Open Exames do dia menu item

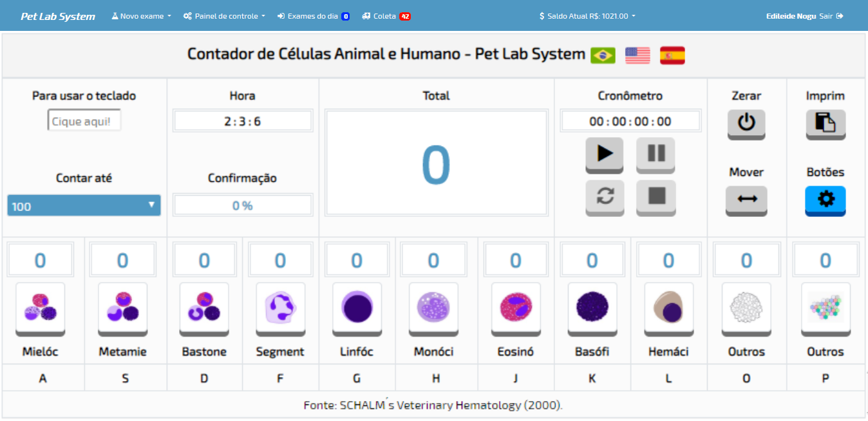point(313,16)
